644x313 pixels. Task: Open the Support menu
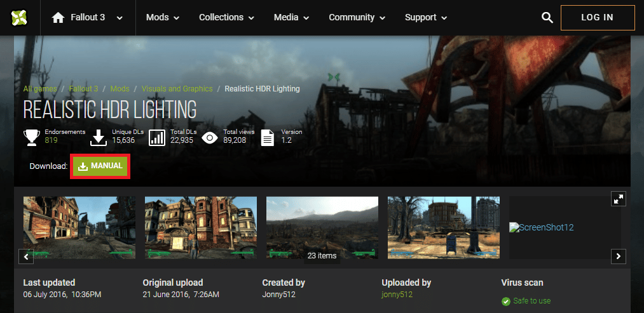tap(425, 18)
